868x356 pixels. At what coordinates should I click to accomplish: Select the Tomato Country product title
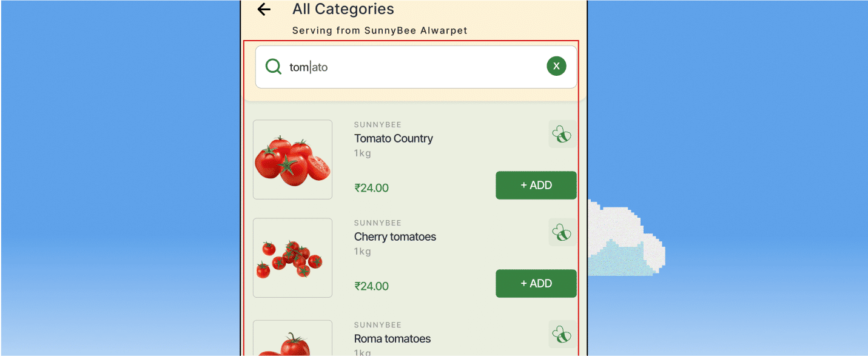pyautogui.click(x=394, y=138)
